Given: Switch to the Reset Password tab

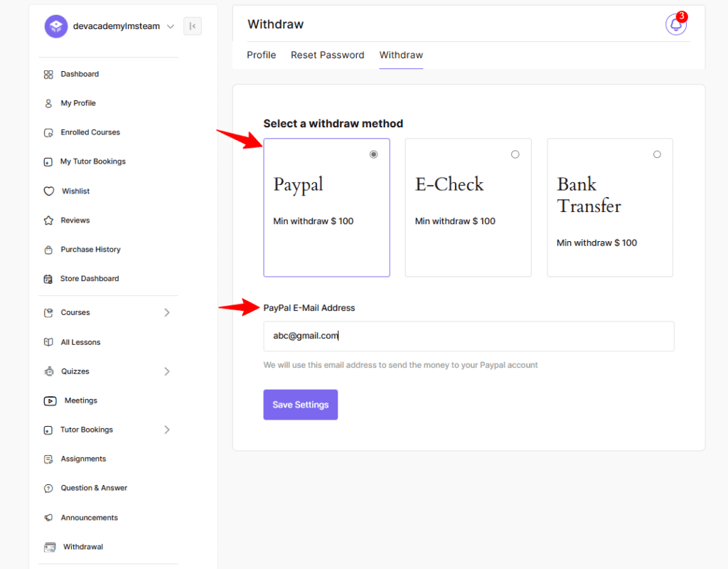Looking at the screenshot, I should click(x=327, y=55).
